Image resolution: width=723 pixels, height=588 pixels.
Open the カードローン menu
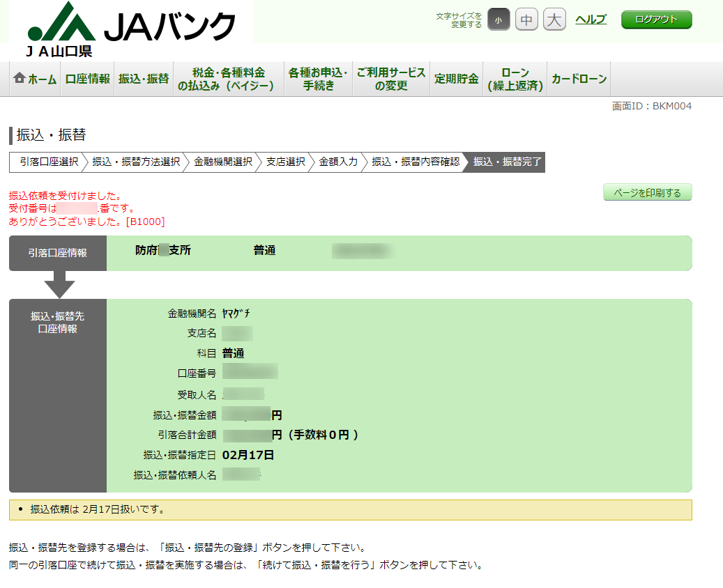(579, 79)
